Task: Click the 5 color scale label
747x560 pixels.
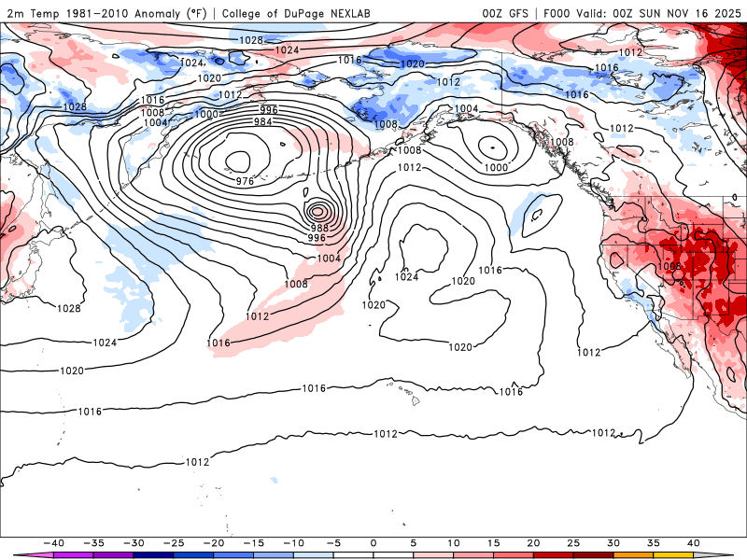Action: coord(414,543)
